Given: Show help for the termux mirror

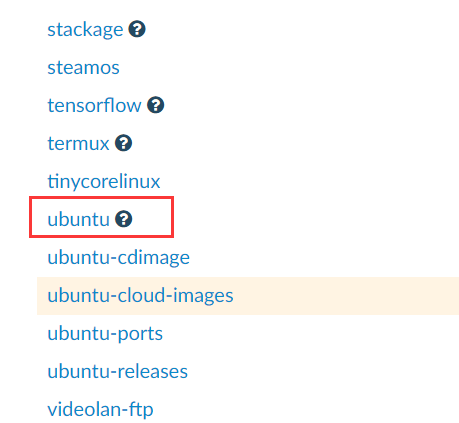Looking at the screenshot, I should pos(124,143).
